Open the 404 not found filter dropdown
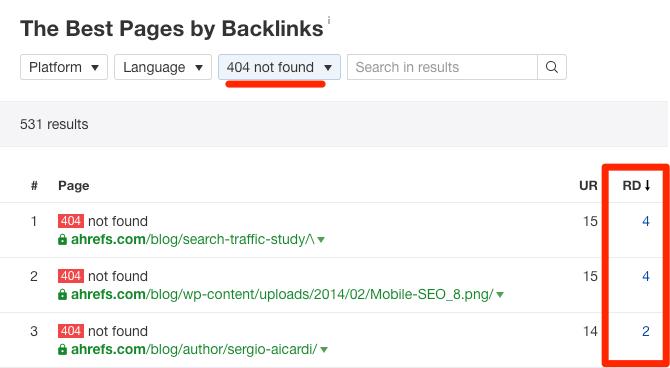The height and width of the screenshot is (368, 670). 279,67
